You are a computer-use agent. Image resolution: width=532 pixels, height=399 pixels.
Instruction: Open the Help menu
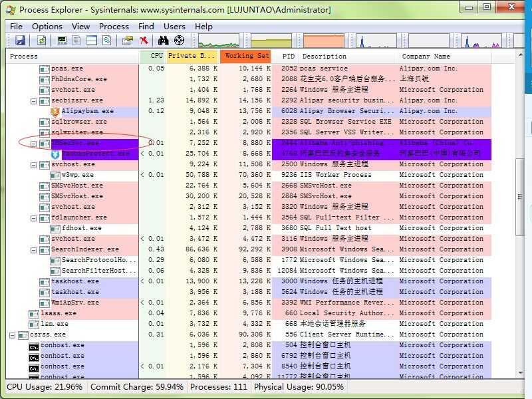[x=203, y=26]
